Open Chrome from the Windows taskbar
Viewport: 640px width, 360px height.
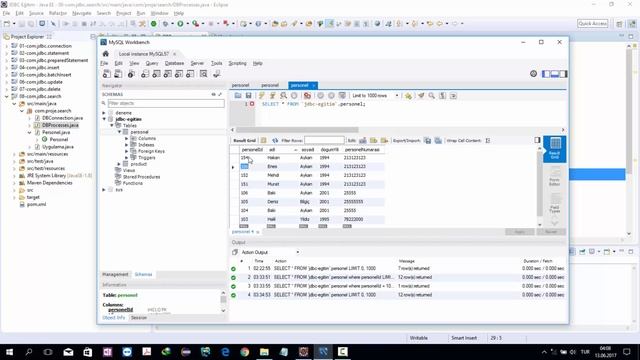(x=244, y=352)
